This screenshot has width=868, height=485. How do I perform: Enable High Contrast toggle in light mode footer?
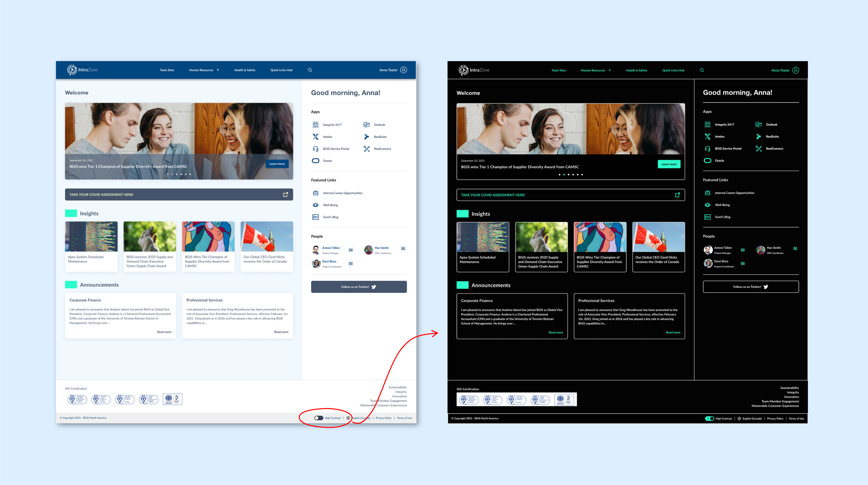(x=318, y=418)
